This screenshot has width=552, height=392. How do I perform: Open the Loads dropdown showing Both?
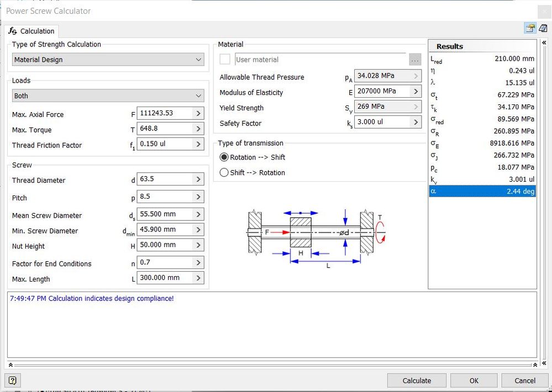pos(108,96)
